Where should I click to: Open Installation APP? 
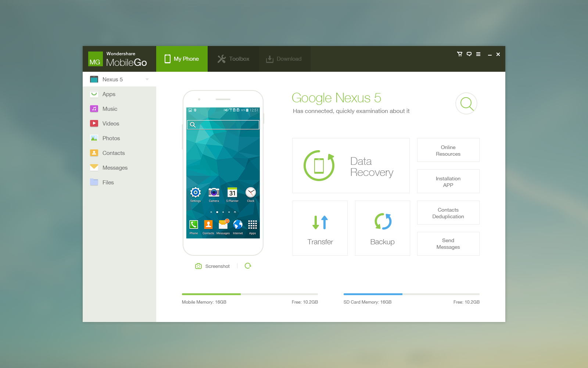pos(448,181)
